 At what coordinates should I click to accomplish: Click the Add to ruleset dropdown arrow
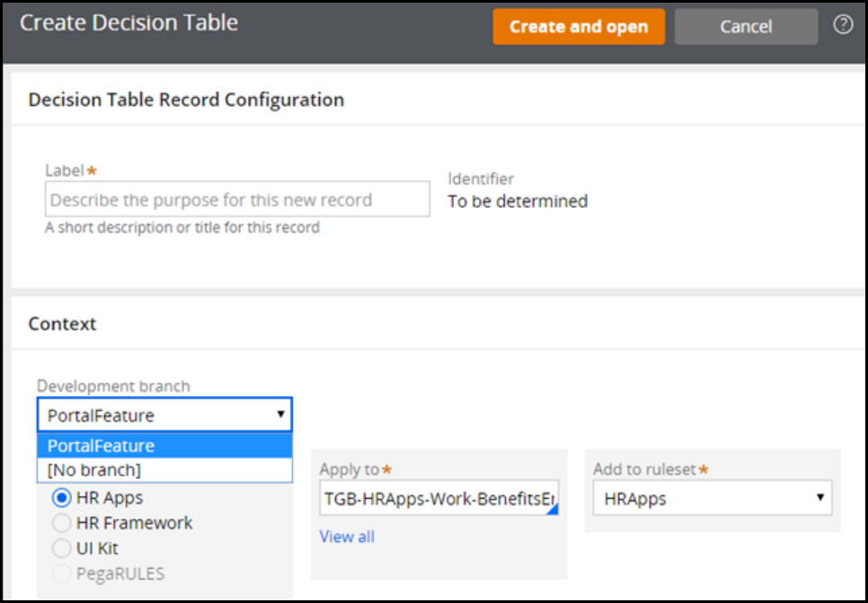click(x=819, y=498)
